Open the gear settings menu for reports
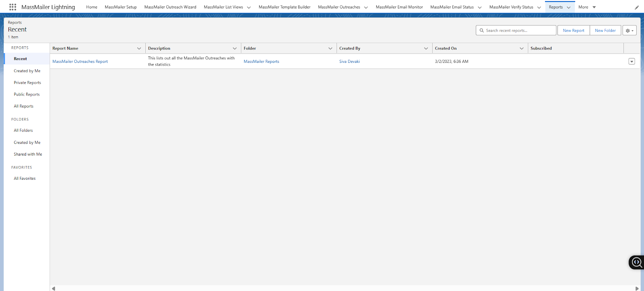This screenshot has height=291, width=644. pos(629,31)
